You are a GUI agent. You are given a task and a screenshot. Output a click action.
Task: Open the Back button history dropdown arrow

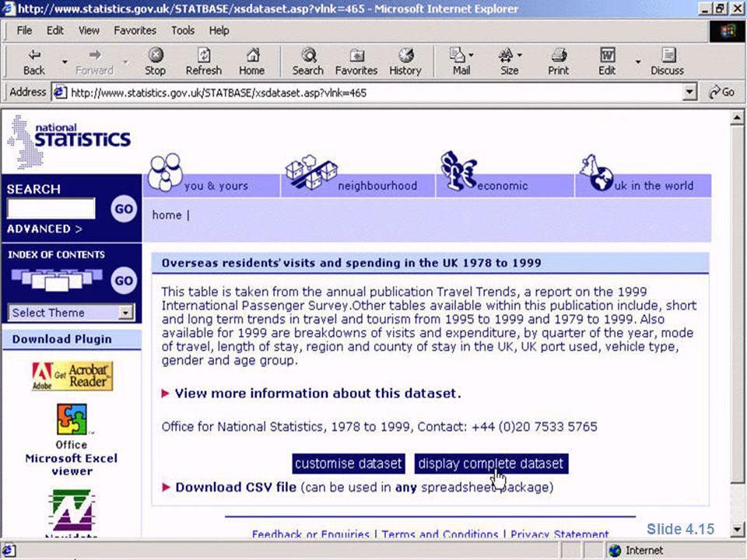tap(65, 62)
